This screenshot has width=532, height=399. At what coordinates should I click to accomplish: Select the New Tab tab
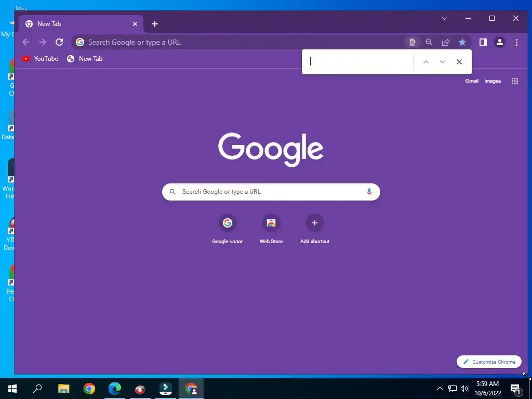pyautogui.click(x=81, y=24)
